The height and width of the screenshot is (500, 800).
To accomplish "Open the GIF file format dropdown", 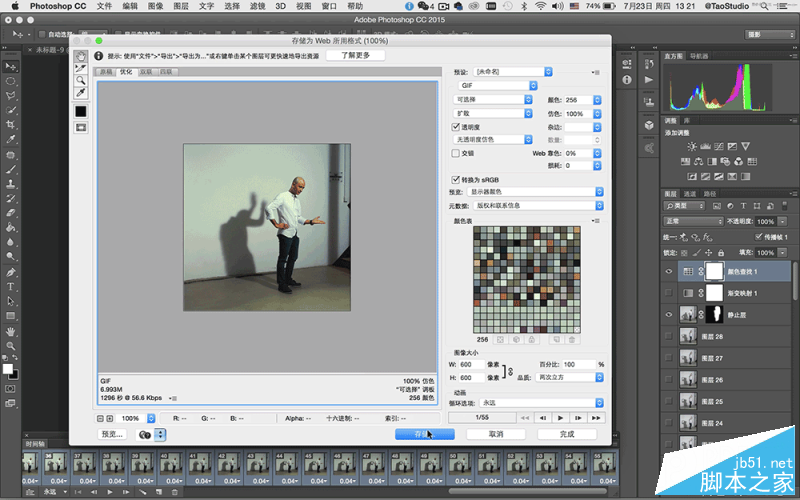I will (497, 85).
